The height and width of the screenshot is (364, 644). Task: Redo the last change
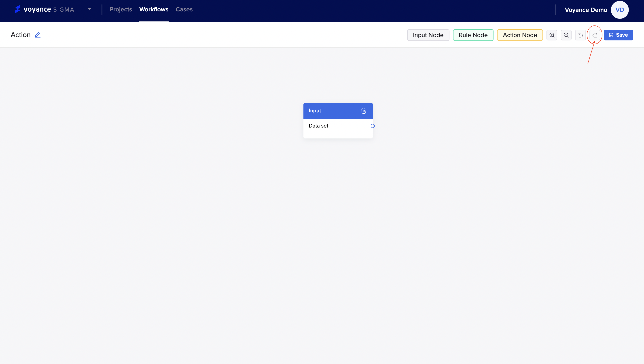pos(595,35)
